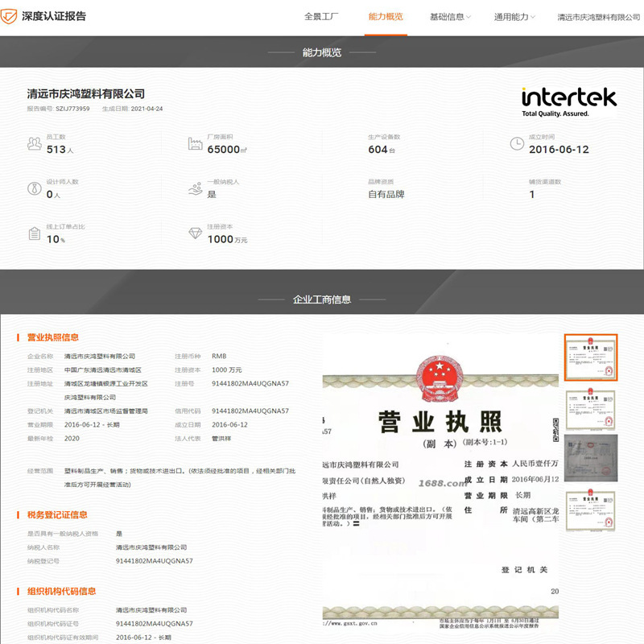Click the Intertek logo
644x644 pixels.
tap(569, 102)
